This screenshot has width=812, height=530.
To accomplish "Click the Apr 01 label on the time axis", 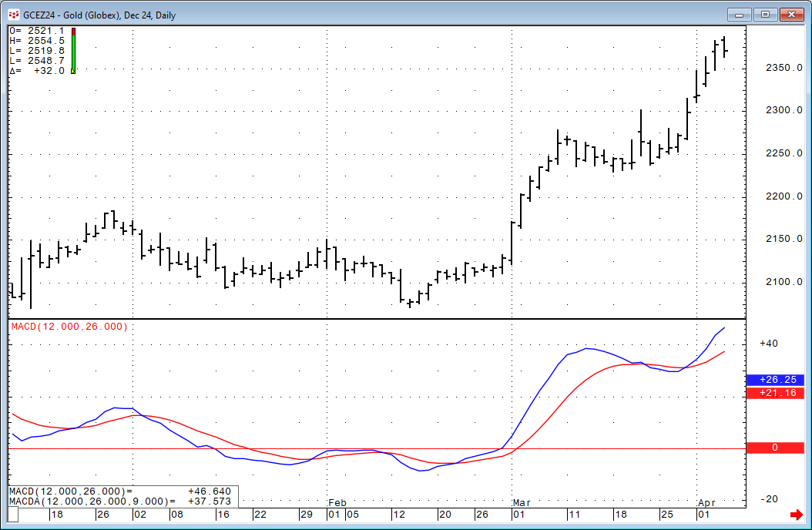I will [x=705, y=514].
